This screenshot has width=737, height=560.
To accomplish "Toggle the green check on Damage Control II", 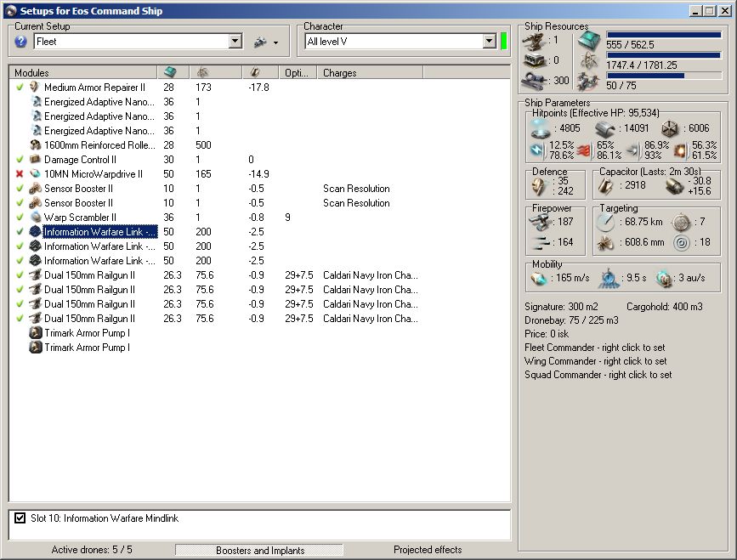I will [x=20, y=160].
